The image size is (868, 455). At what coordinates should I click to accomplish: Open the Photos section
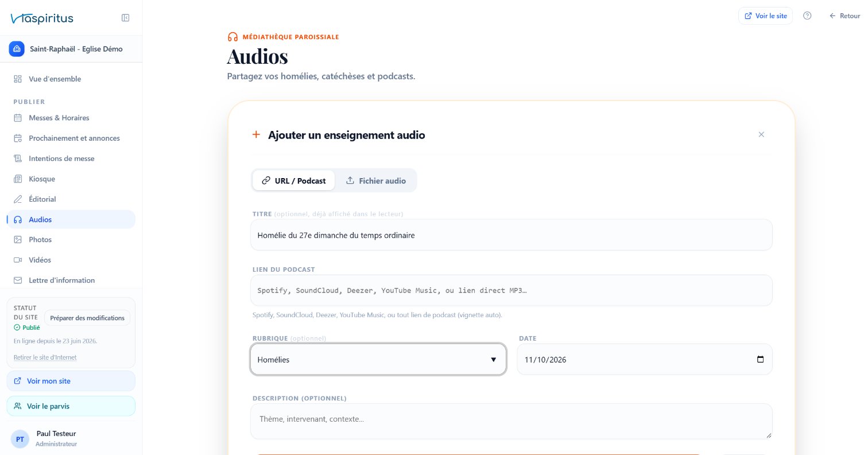click(x=71, y=240)
